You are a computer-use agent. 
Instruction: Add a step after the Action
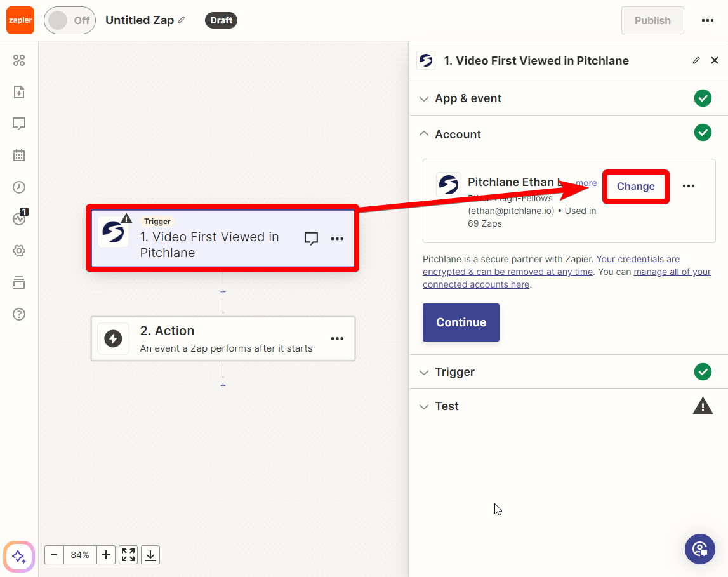(x=223, y=385)
